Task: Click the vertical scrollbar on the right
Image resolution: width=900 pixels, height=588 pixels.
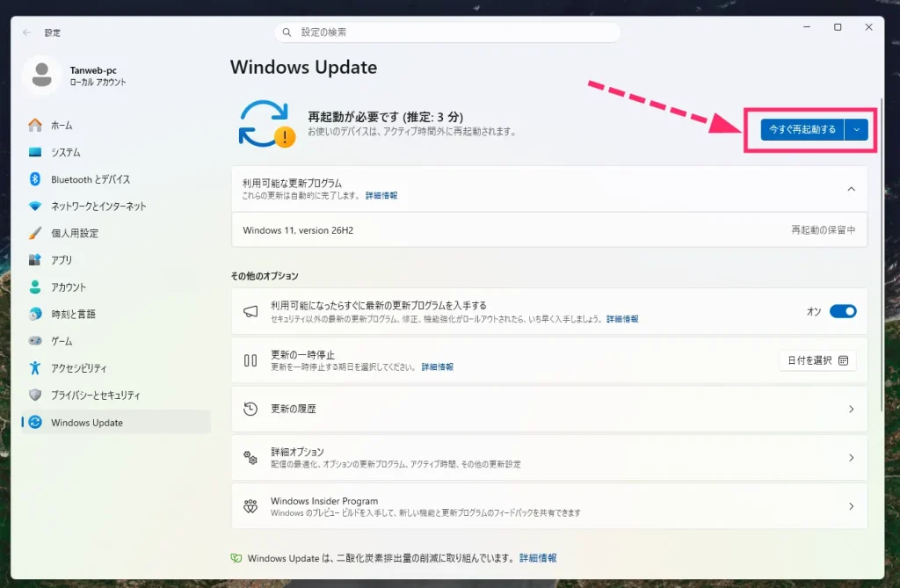Action: pyautogui.click(x=882, y=256)
